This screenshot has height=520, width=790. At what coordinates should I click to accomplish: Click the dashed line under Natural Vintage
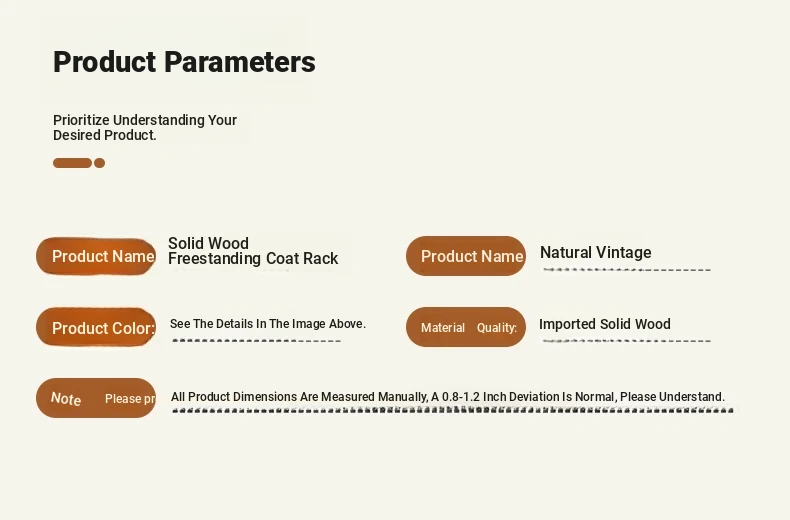(x=627, y=270)
